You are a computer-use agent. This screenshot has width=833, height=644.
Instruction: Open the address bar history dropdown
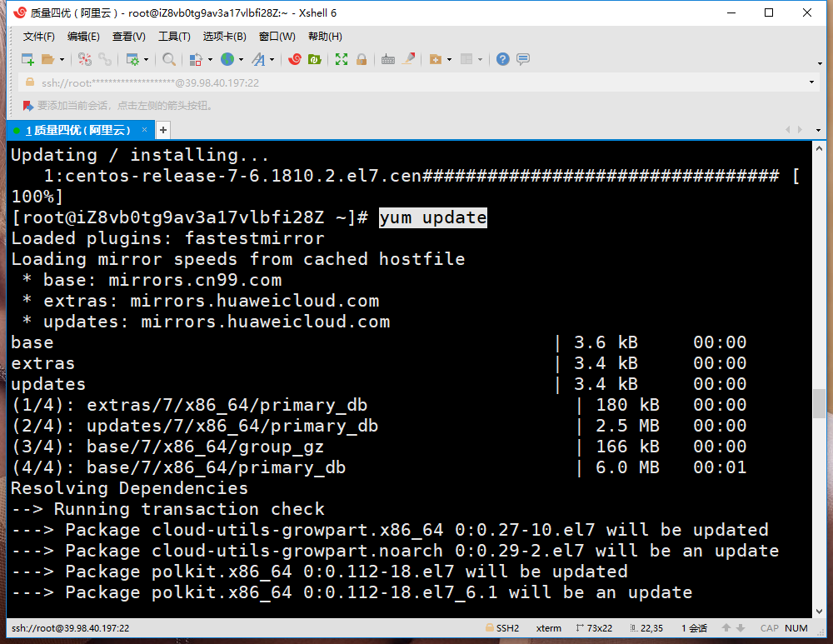coord(812,82)
